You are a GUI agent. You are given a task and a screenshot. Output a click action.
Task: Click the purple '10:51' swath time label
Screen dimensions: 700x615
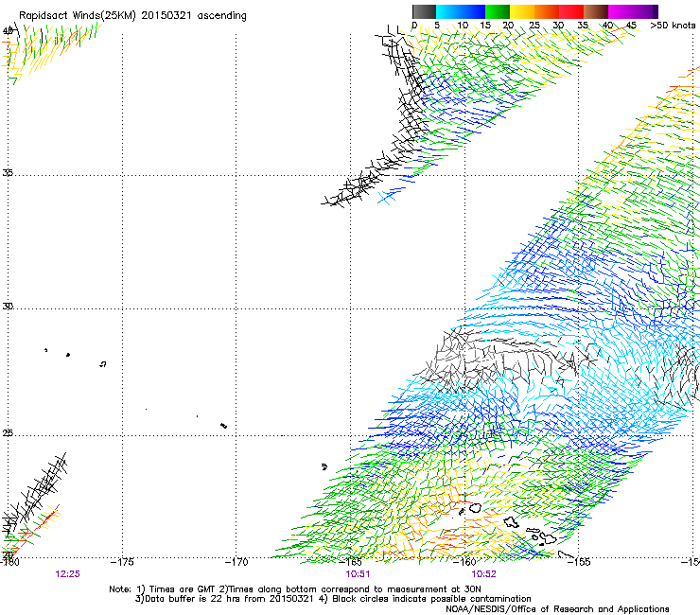point(358,574)
